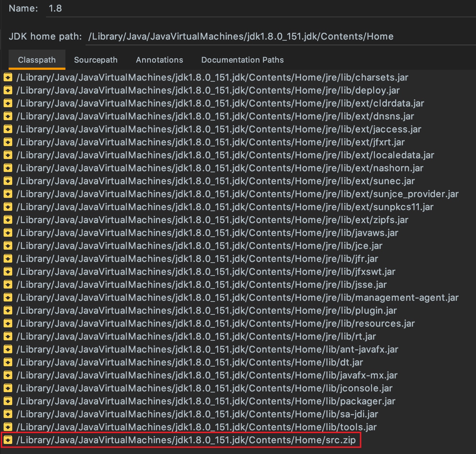Switch to the Sourcepath tab
The width and height of the screenshot is (476, 454).
96,60
